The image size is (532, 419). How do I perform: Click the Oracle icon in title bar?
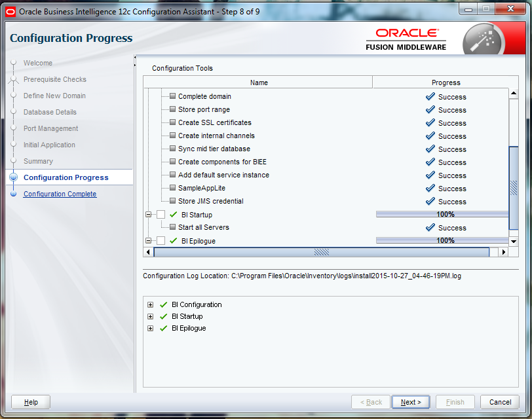(x=10, y=12)
